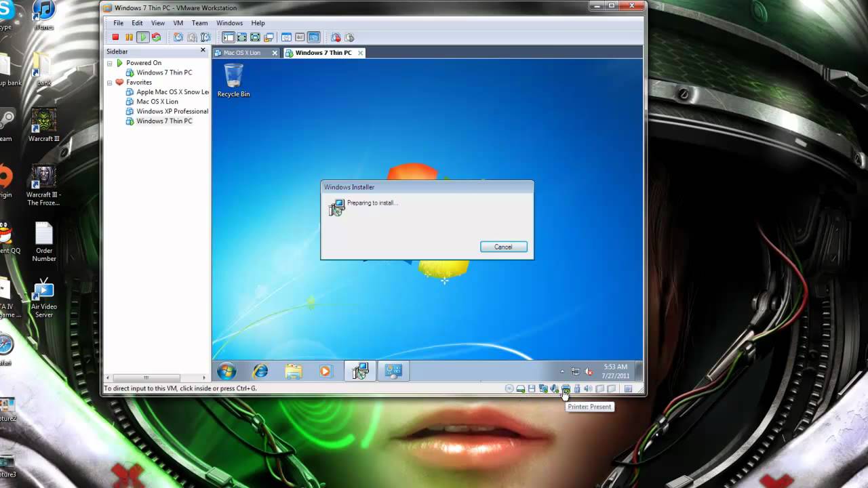Screen dimensions: 868x488
Task: Open the Windows menu in the menu bar
Action: 229,23
